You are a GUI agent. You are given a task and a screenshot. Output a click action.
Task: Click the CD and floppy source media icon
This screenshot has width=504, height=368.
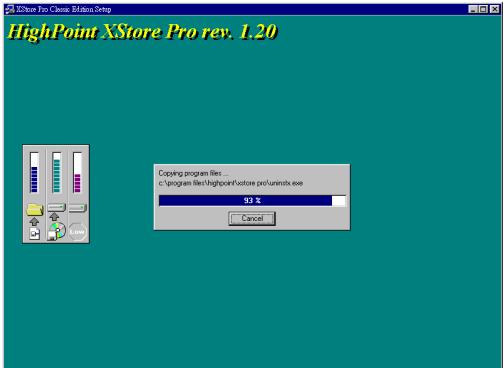point(56,231)
